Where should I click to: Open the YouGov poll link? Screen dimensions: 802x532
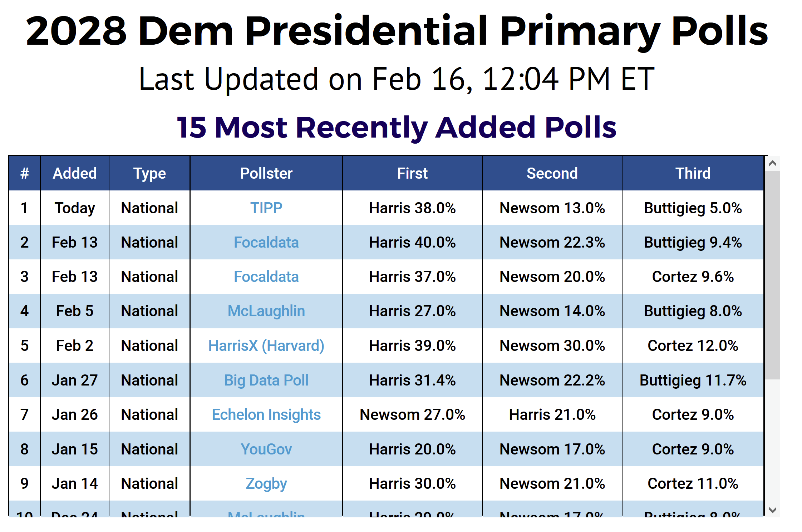click(x=266, y=449)
